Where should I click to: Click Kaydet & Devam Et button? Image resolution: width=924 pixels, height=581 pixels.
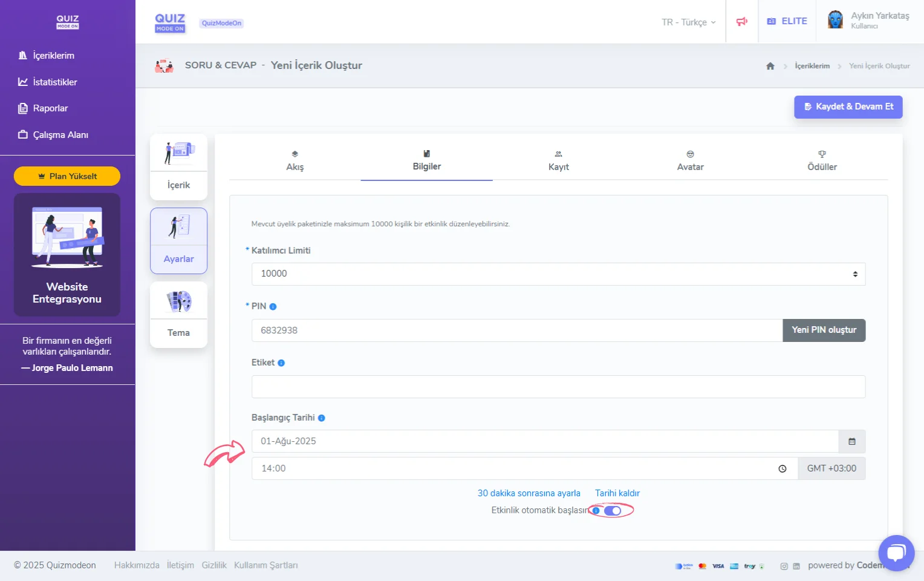click(x=848, y=107)
